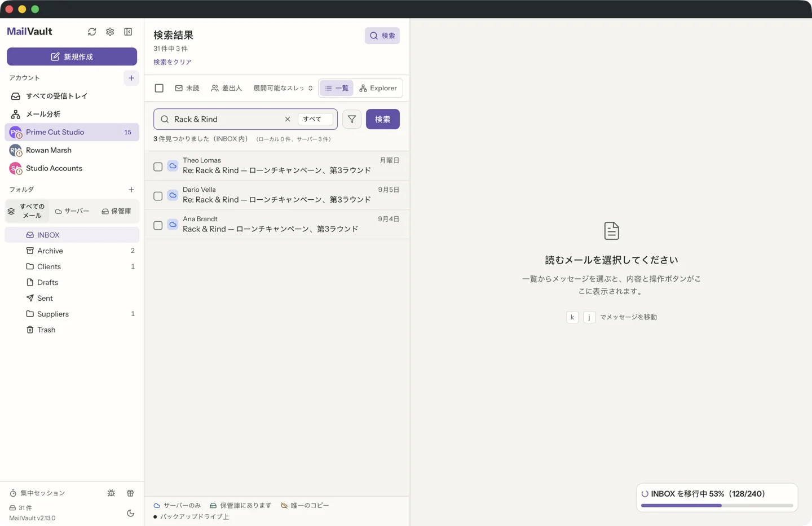The image size is (812, 526).
Task: Open settings gear icon
Action: (110, 32)
